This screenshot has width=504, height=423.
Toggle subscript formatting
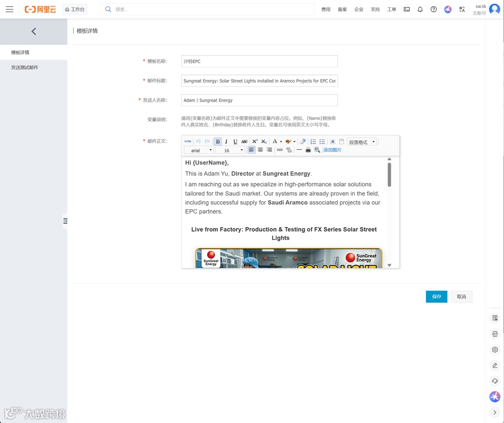[264, 141]
